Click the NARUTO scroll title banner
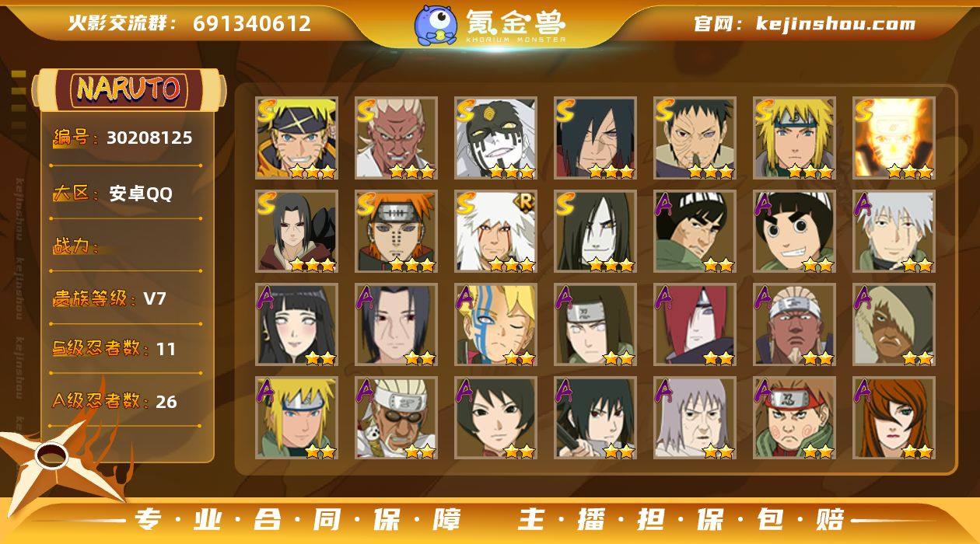Screen dimensions: 980x544 pos(128,89)
